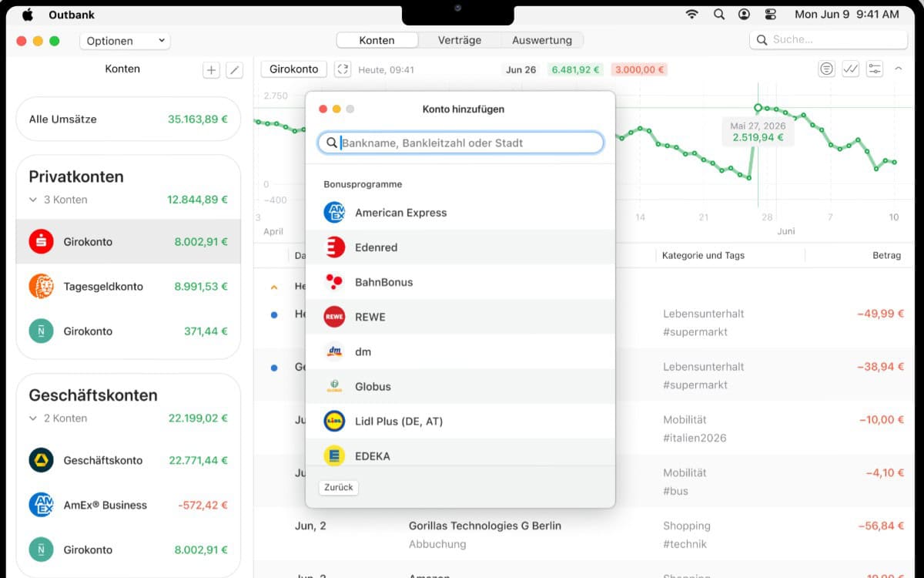Click the Girokonto account selector button
Screen dimensions: 924x578
pyautogui.click(x=294, y=69)
